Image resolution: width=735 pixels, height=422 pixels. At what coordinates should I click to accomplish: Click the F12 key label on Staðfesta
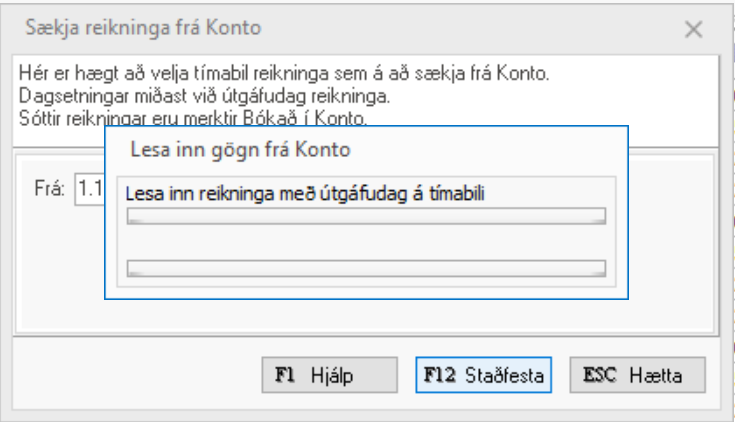coord(439,377)
